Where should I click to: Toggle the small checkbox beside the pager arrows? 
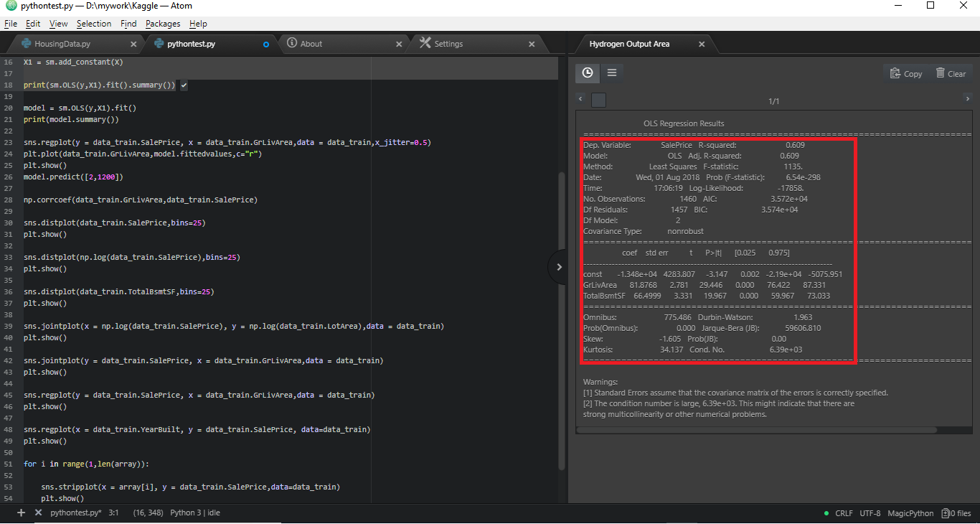point(598,100)
